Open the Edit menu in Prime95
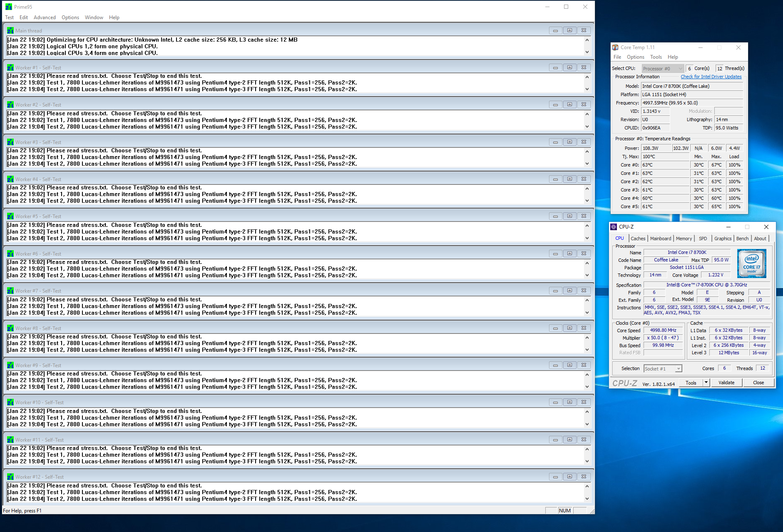This screenshot has height=532, width=783. 24,17
